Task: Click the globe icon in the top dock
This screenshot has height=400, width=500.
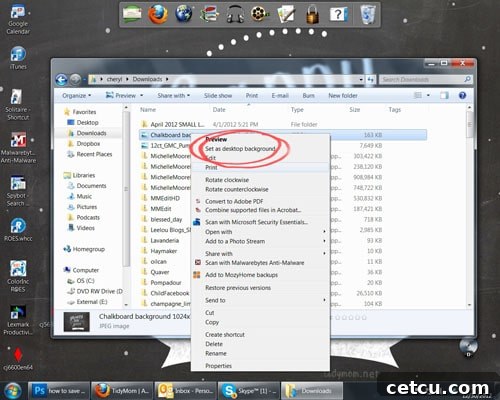Action: pos(183,14)
